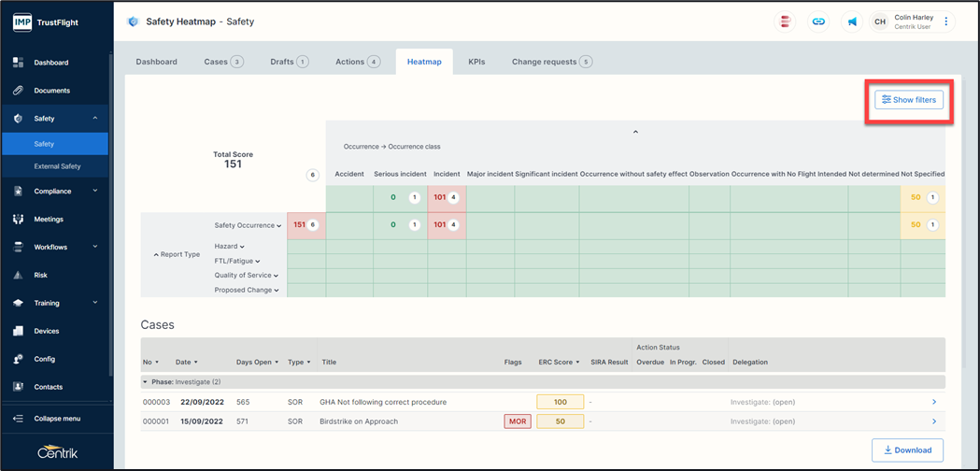Open the megaphone announcements icon

852,21
